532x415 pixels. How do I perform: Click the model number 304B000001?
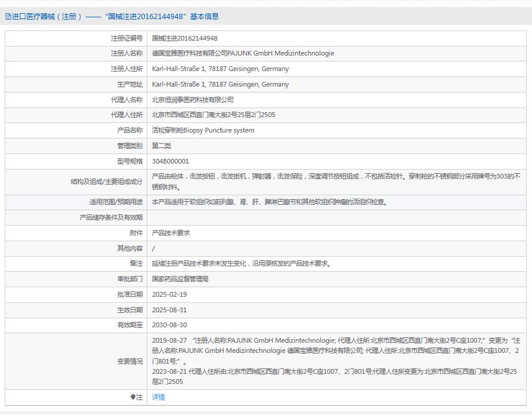pos(171,161)
